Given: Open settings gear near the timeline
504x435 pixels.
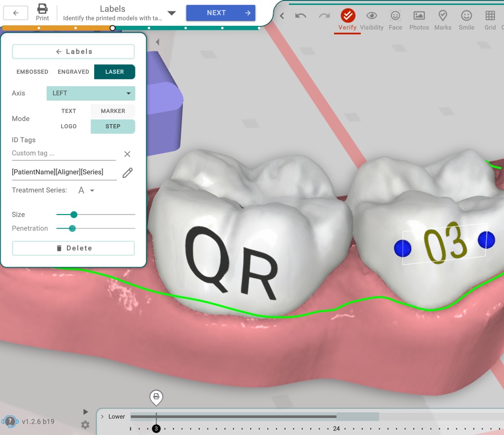Looking at the screenshot, I should [85, 425].
